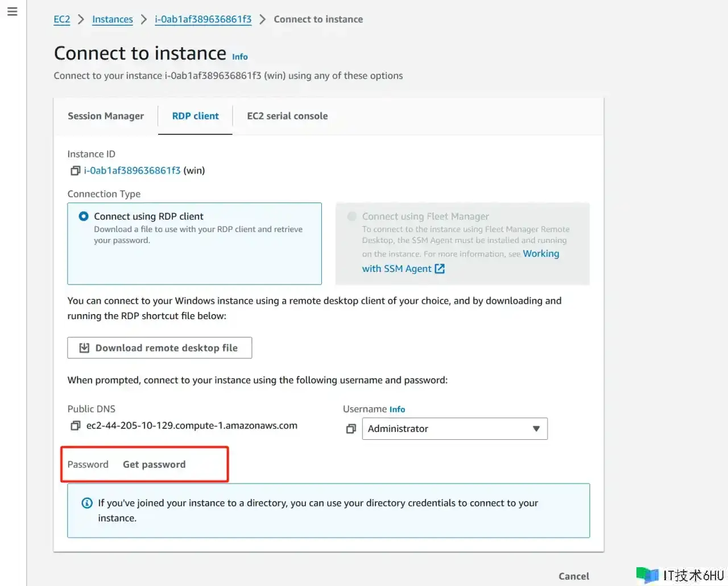
Task: Click the download icon in the remote desktop button
Action: [84, 348]
